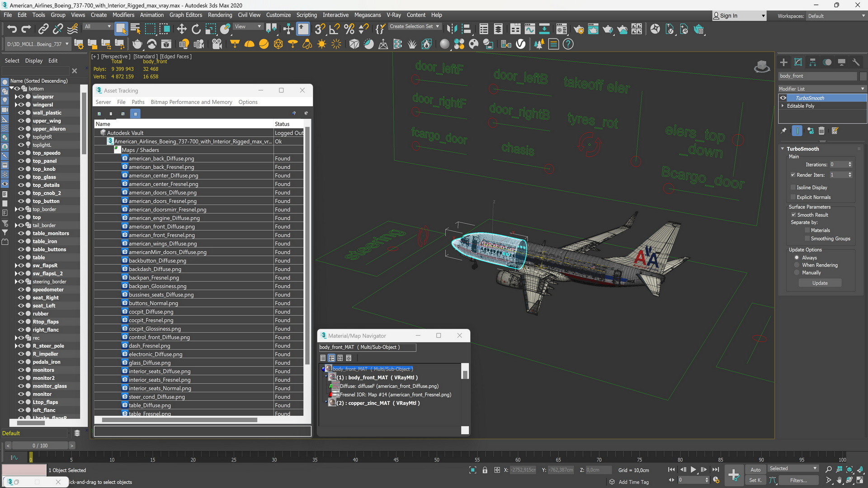Click the Auto key button
The height and width of the screenshot is (488, 868).
755,470
